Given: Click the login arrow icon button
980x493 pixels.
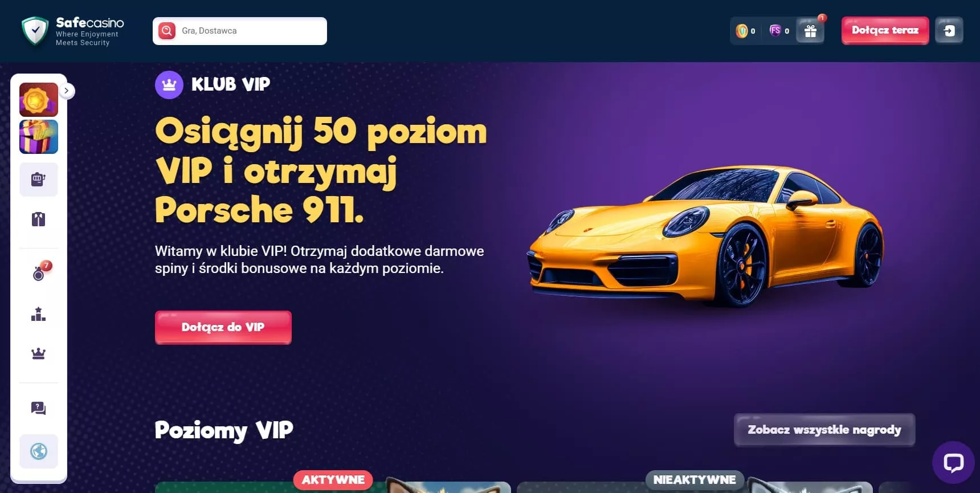Looking at the screenshot, I should pos(949,30).
